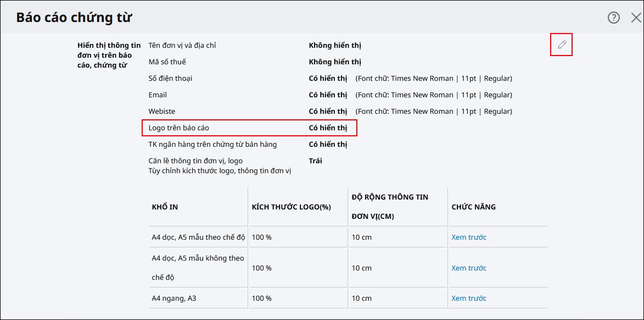Click the Webiste row label
The width and height of the screenshot is (644, 320).
(162, 112)
